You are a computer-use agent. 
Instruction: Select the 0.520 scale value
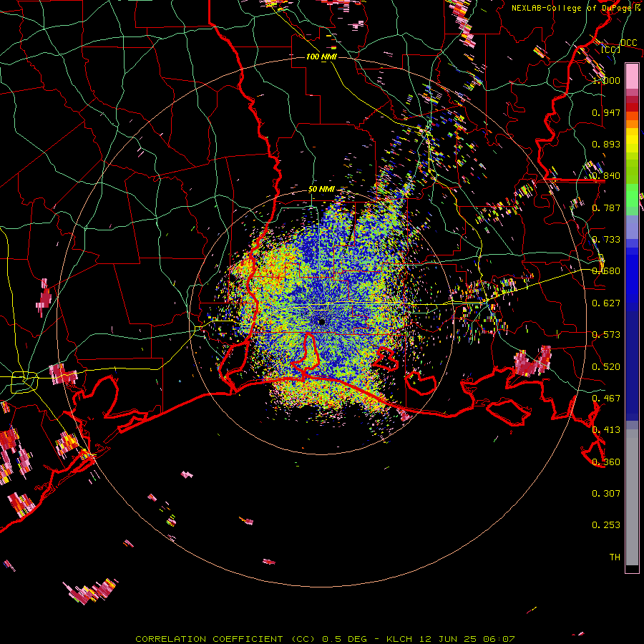pyautogui.click(x=606, y=367)
